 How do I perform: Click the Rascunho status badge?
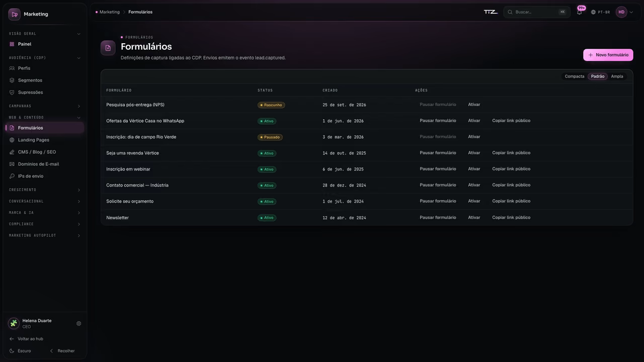271,105
